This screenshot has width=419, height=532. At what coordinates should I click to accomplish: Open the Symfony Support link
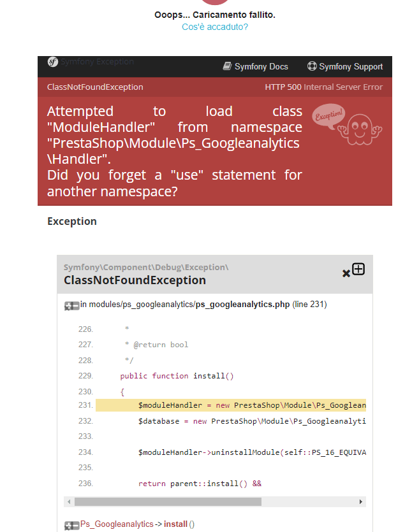pos(345,66)
